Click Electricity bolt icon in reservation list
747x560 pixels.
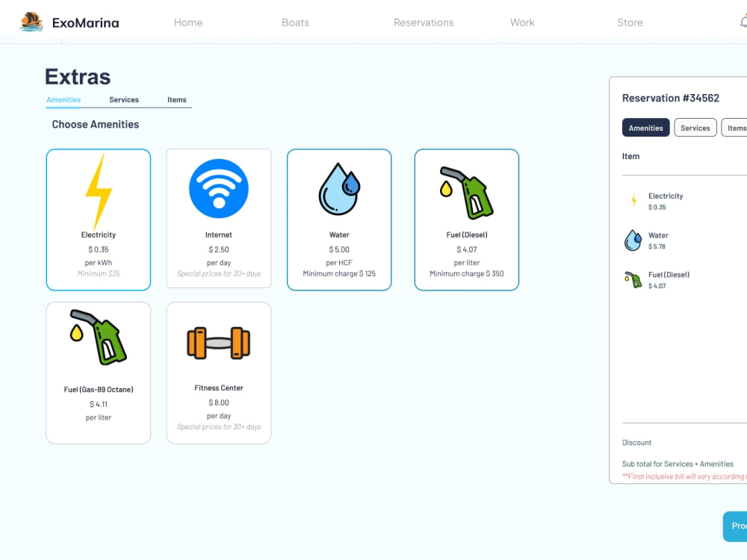coord(633,200)
